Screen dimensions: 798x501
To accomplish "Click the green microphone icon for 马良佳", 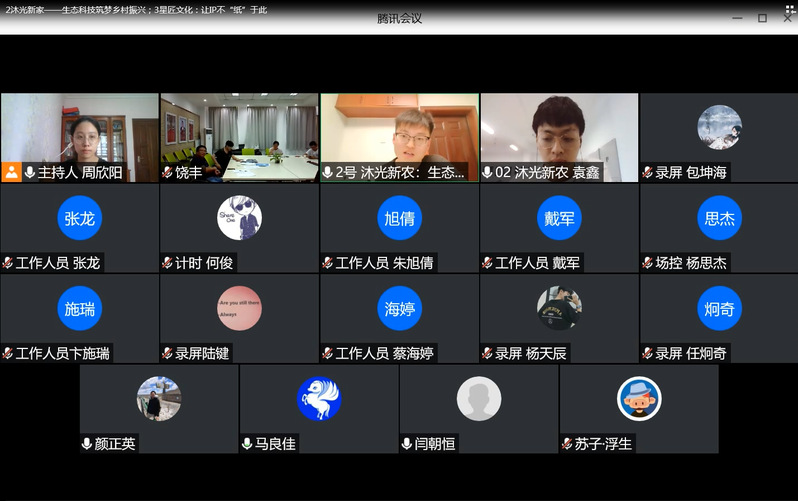I will click(247, 443).
